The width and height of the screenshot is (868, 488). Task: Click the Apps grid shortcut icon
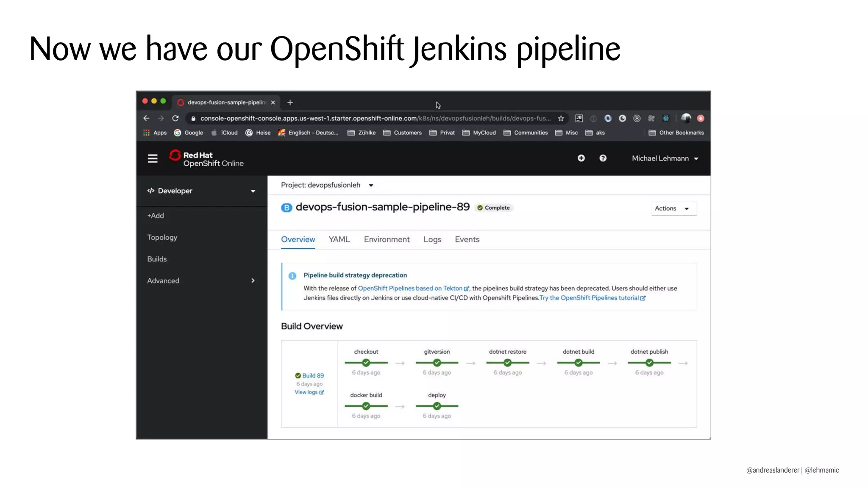tap(146, 133)
